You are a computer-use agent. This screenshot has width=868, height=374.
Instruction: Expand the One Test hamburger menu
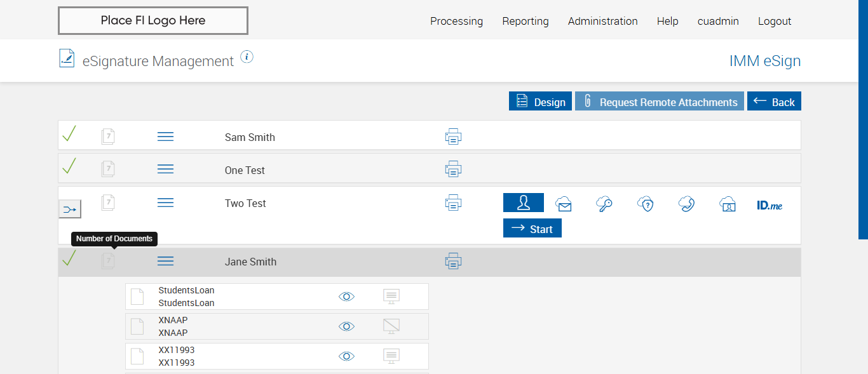point(165,169)
